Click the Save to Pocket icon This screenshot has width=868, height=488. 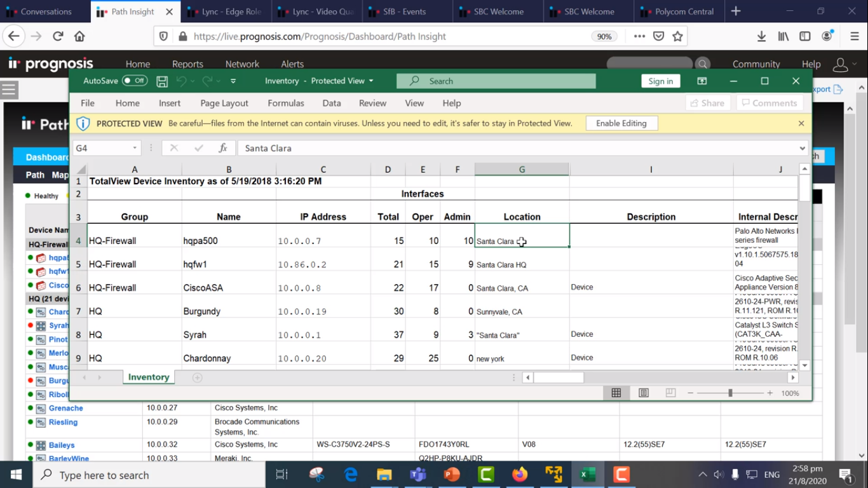coord(659,36)
